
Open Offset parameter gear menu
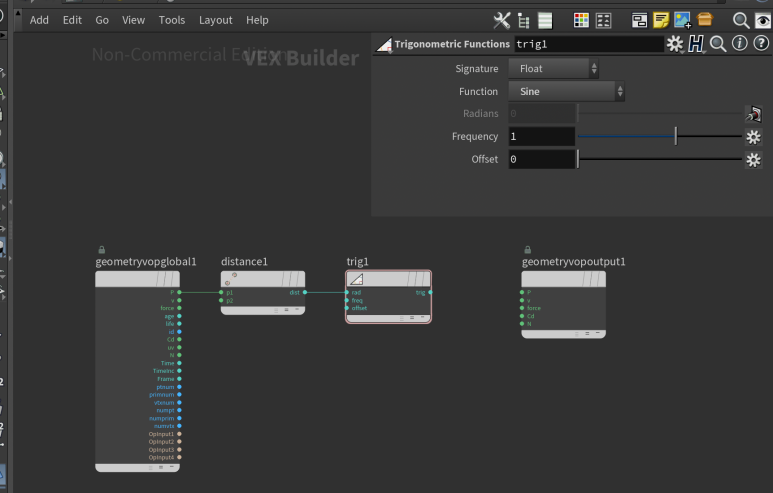(753, 160)
